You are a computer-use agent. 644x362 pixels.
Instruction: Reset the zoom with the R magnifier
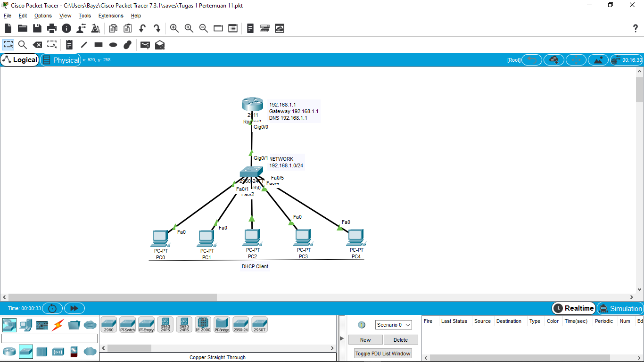click(189, 28)
